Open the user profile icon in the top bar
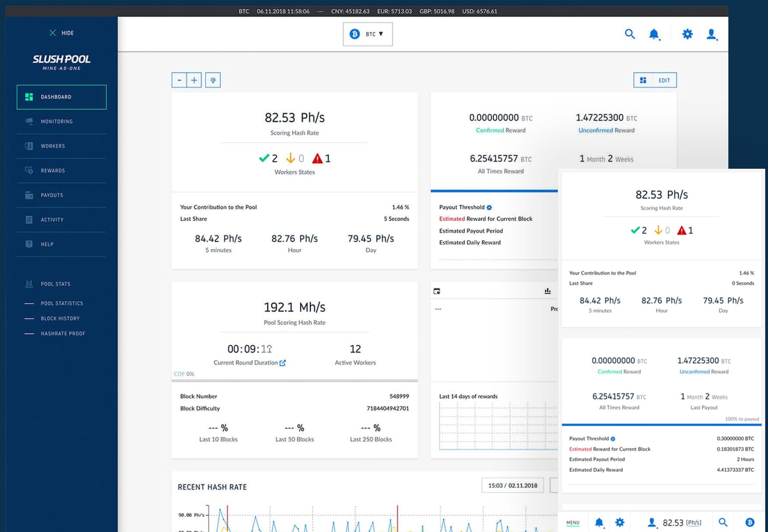The height and width of the screenshot is (532, 768). [x=712, y=34]
